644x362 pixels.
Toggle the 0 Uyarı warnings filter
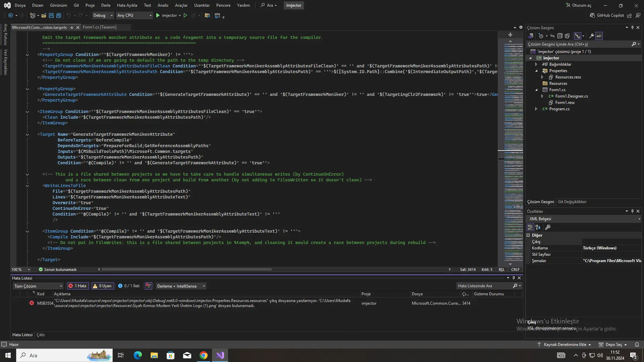[102, 286]
